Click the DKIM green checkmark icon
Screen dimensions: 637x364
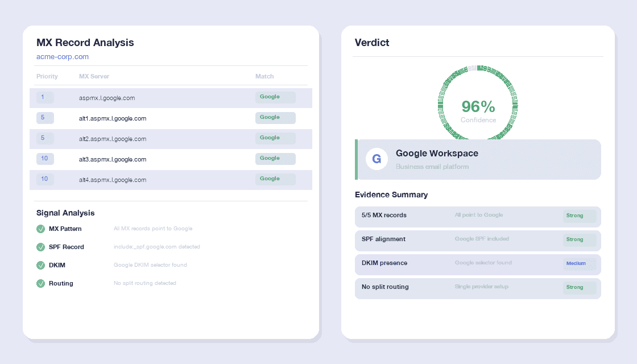40,265
